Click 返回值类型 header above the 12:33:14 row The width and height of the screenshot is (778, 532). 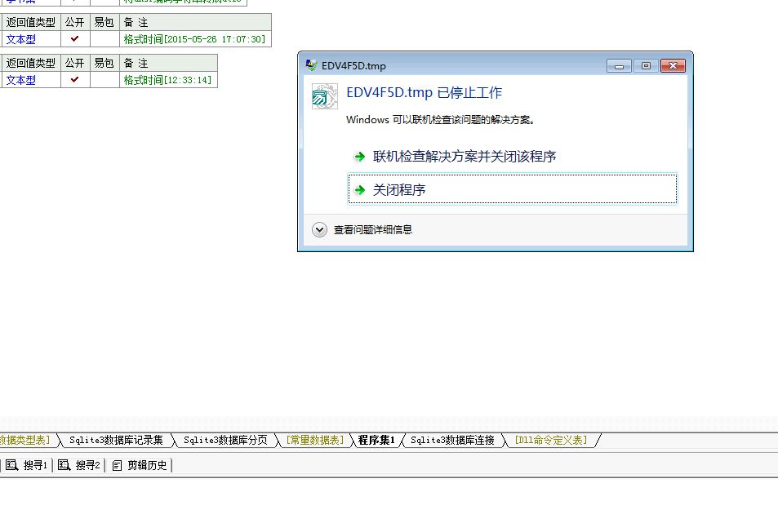pyautogui.click(x=31, y=63)
